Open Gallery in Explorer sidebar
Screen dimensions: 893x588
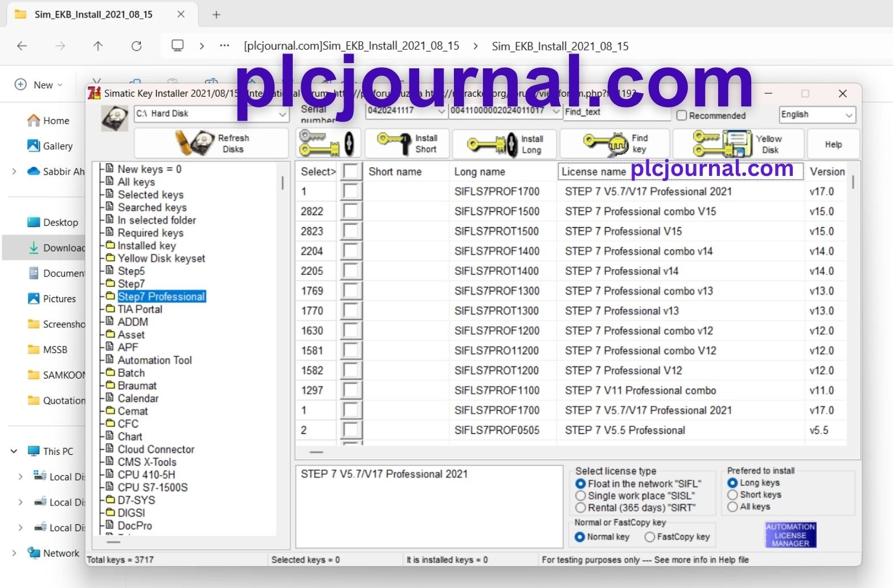[50, 146]
